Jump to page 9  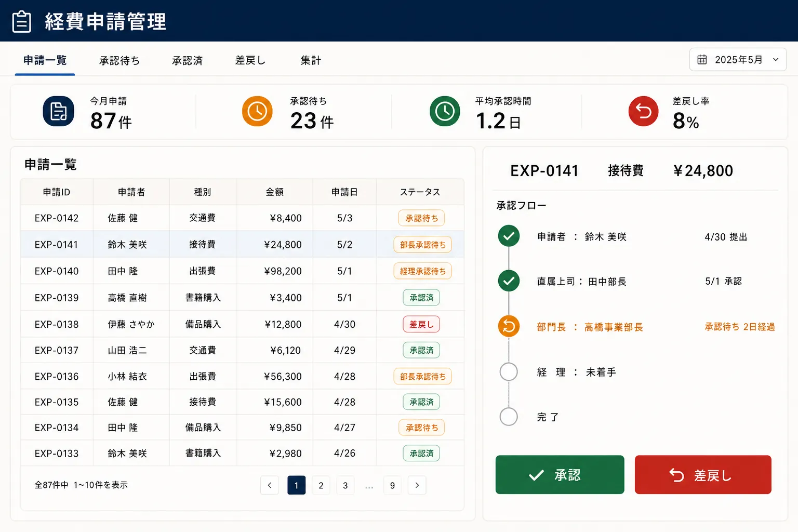click(392, 485)
